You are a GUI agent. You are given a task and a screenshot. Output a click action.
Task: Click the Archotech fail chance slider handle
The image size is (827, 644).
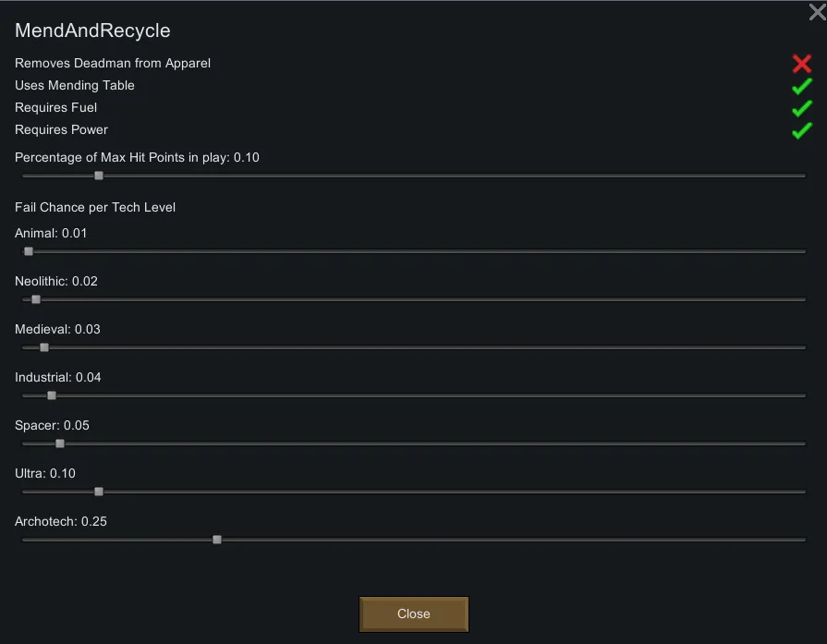[x=217, y=540]
